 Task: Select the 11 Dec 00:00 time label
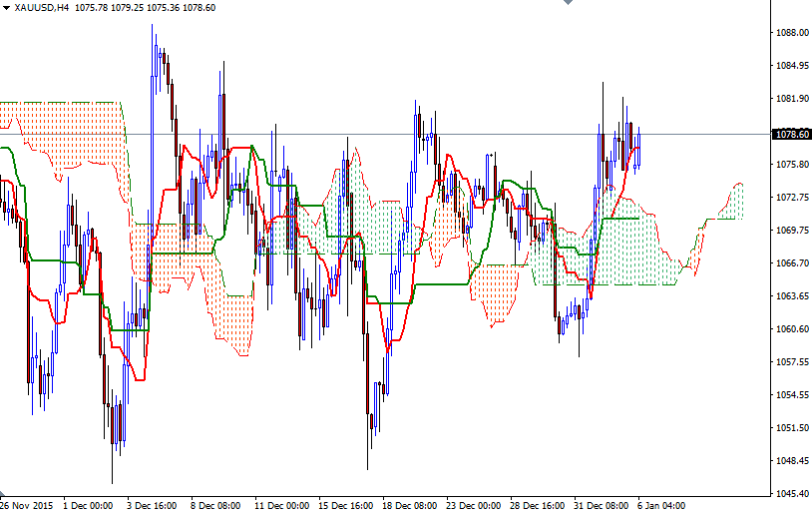coord(281,506)
